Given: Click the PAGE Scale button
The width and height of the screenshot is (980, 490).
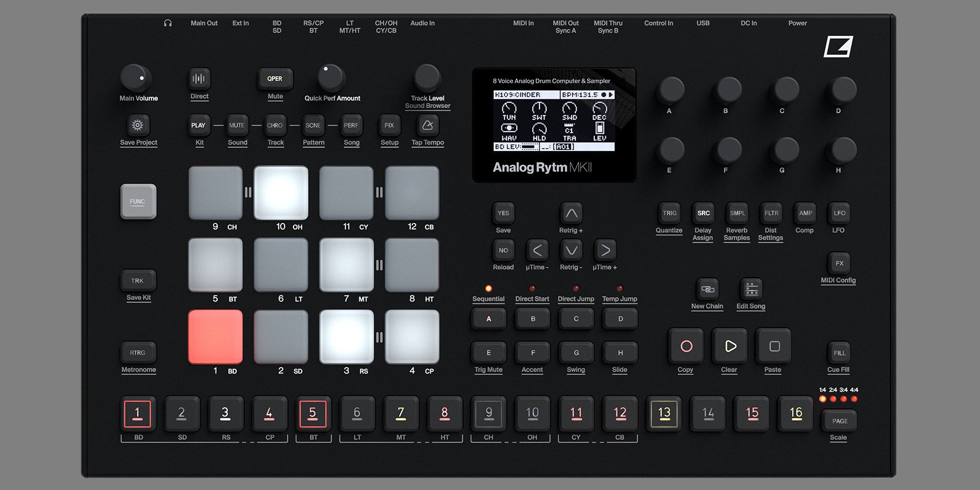Looking at the screenshot, I should 839,421.
